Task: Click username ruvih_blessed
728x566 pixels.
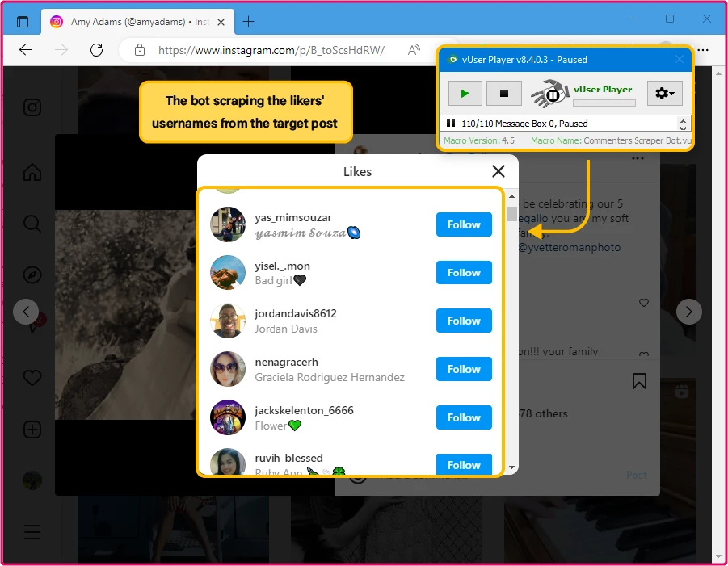Action: point(288,458)
